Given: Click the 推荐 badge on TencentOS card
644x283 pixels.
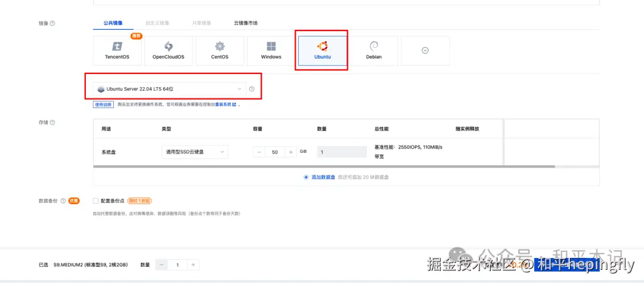Looking at the screenshot, I should (136, 36).
